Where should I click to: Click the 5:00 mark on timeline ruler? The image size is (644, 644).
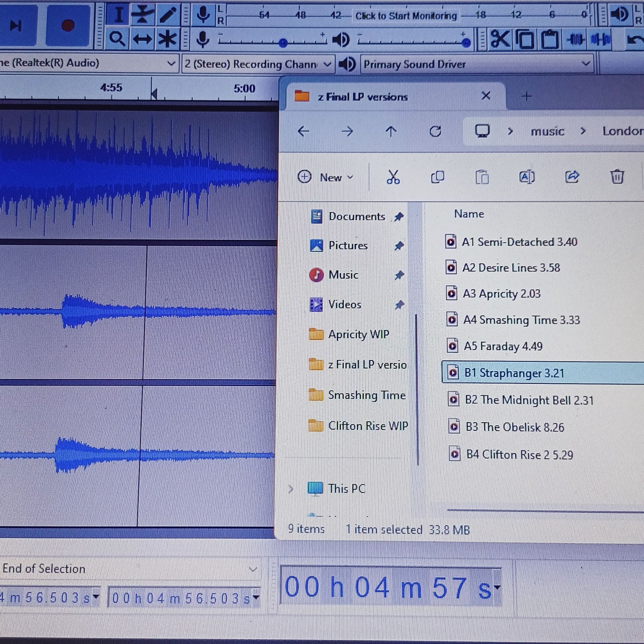pos(244,88)
